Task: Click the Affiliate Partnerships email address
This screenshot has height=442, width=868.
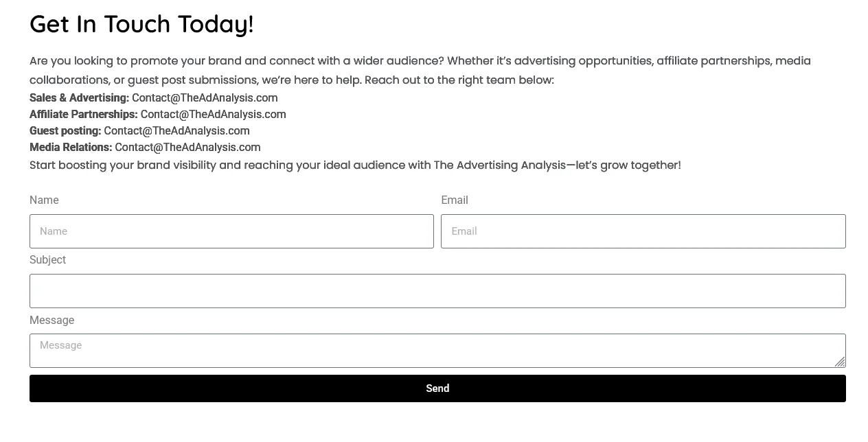Action: [x=214, y=115]
